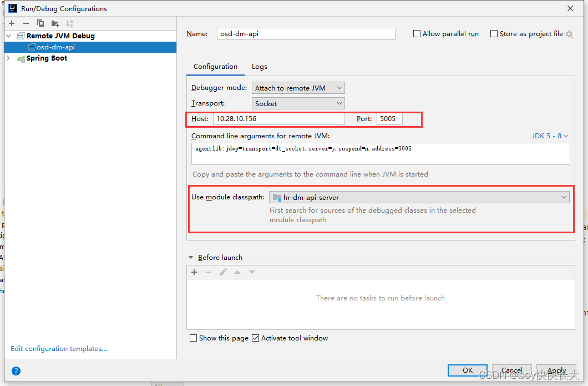This screenshot has height=386, width=588.
Task: Open the Store as project file gear settings
Action: tap(569, 34)
